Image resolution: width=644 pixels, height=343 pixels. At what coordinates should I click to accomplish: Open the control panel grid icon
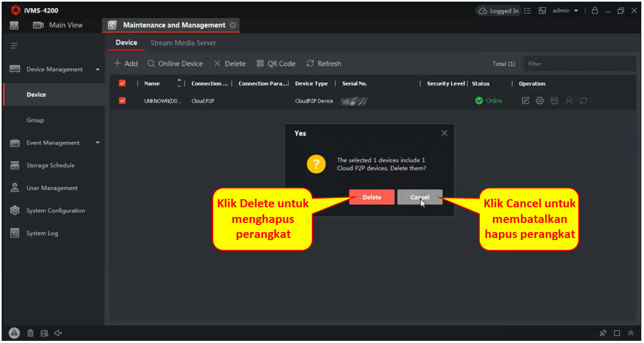[14, 25]
